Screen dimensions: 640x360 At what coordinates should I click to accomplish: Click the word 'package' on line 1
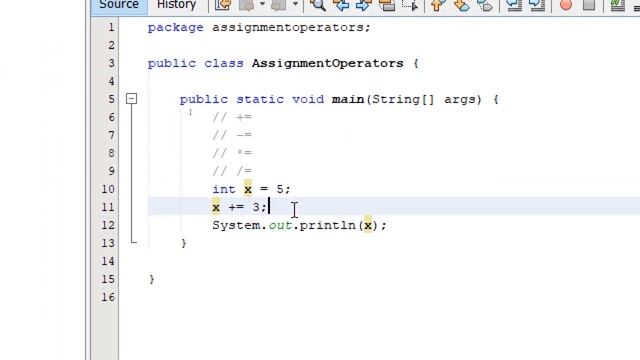[x=176, y=28]
